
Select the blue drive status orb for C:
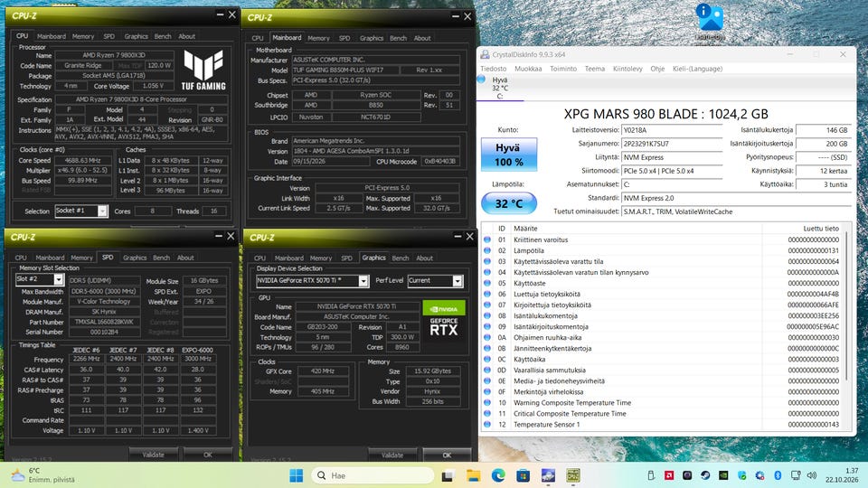click(482, 80)
